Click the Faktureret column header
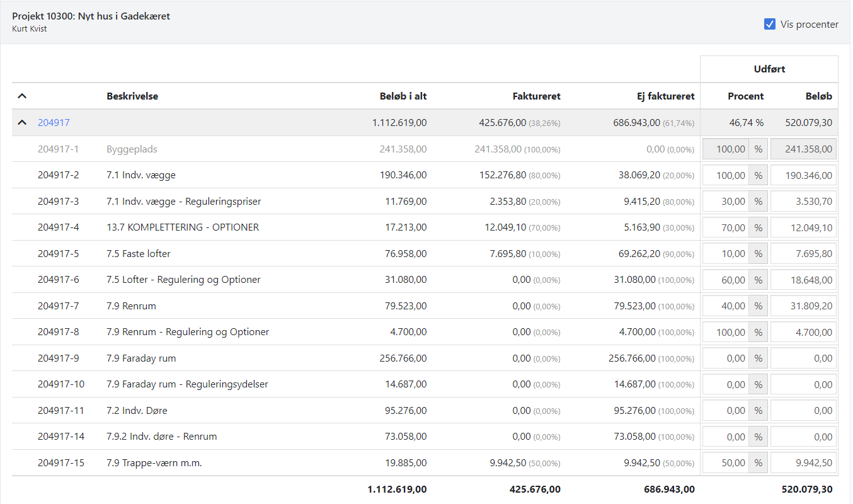 coord(536,96)
